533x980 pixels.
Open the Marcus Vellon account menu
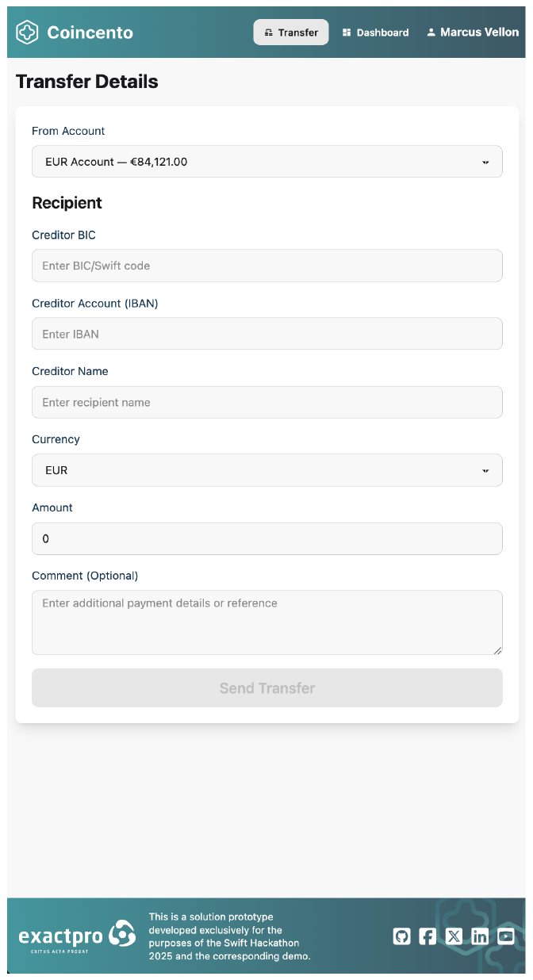point(473,32)
